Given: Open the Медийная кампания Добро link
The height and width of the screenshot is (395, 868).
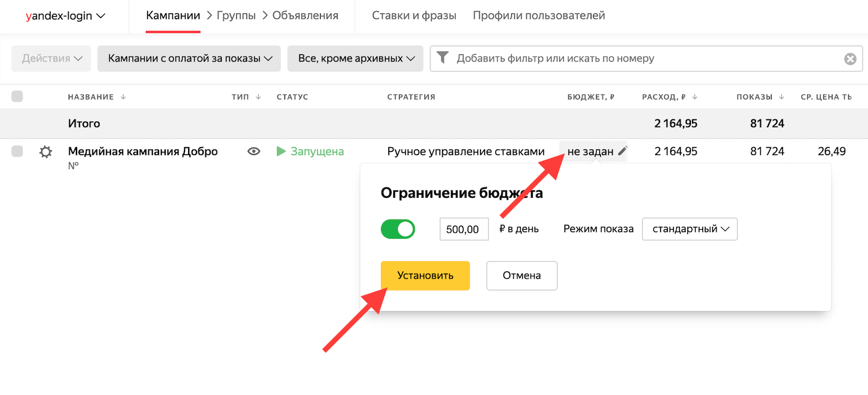Looking at the screenshot, I should (x=143, y=151).
